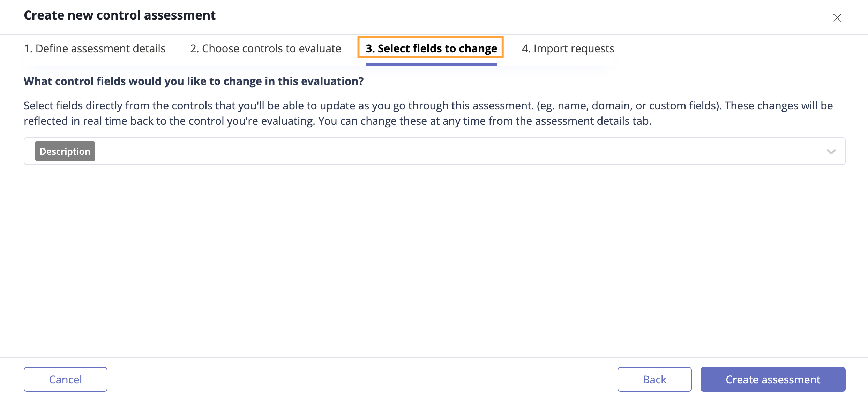This screenshot has width=868, height=396.
Task: Click the Create new control assessment heading
Action: click(119, 15)
